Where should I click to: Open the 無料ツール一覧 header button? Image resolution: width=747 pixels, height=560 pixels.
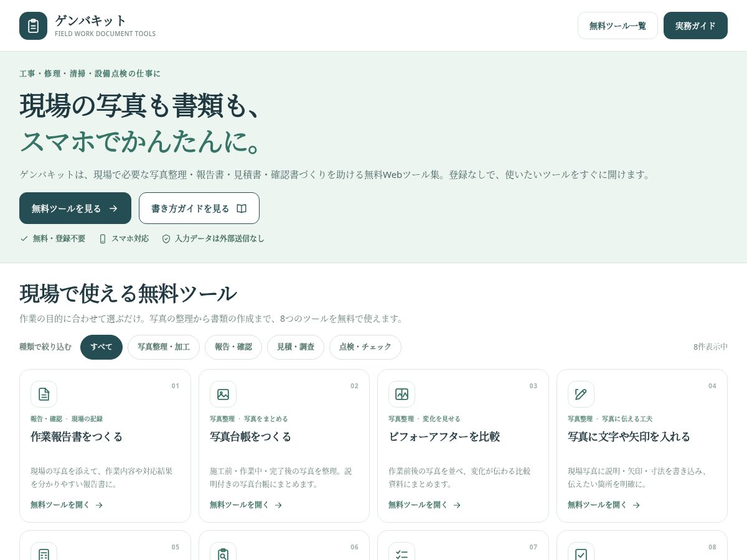618,26
